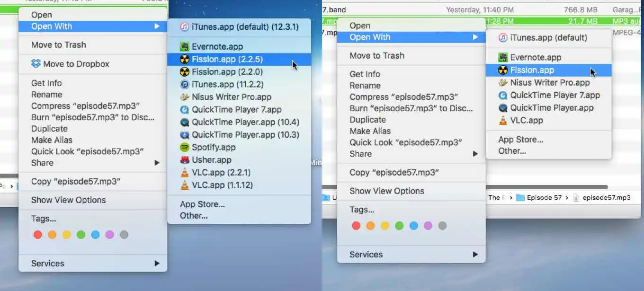
Task: Apply gray tag in right context menu
Action: 442,226
